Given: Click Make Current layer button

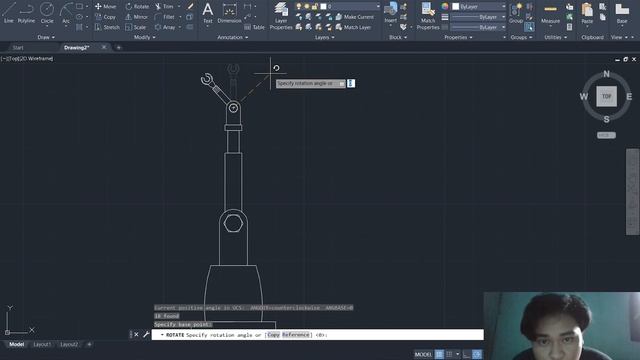Looking at the screenshot, I should (354, 17).
